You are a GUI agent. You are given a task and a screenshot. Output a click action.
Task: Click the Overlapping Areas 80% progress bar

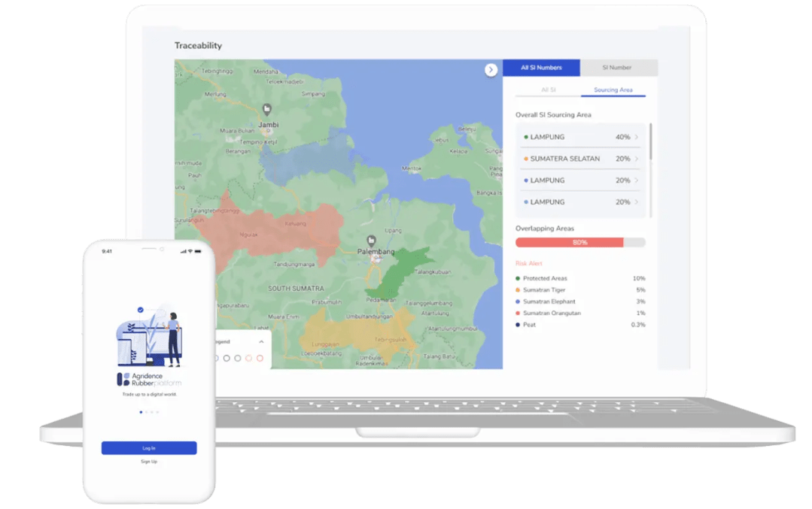[580, 243]
